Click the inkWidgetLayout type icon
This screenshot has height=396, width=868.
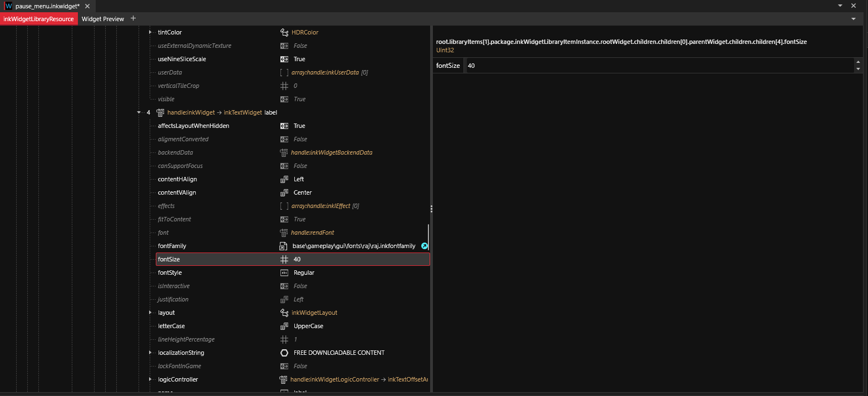[284, 313]
